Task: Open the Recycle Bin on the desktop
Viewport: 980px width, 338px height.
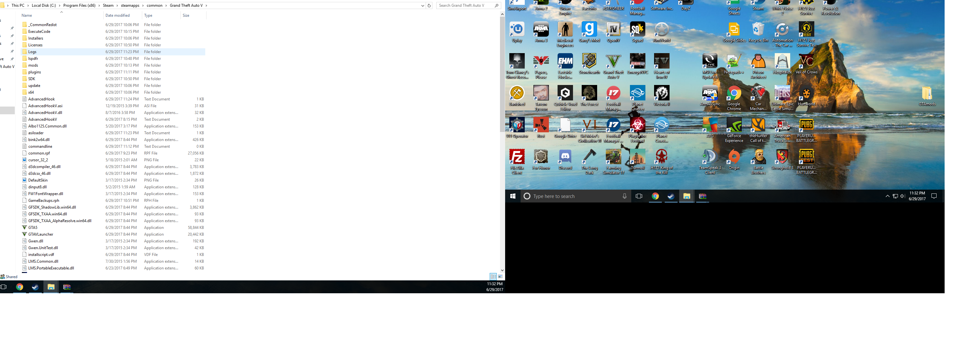Action: [x=758, y=32]
